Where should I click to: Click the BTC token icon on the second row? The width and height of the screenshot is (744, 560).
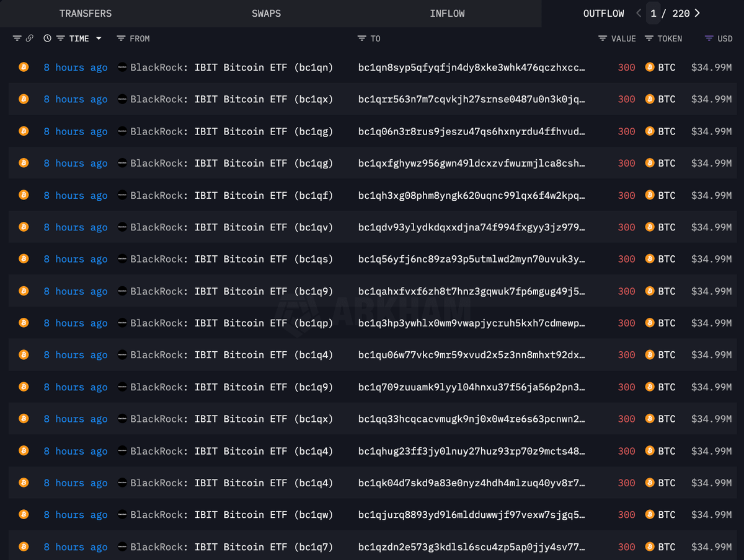(x=649, y=99)
